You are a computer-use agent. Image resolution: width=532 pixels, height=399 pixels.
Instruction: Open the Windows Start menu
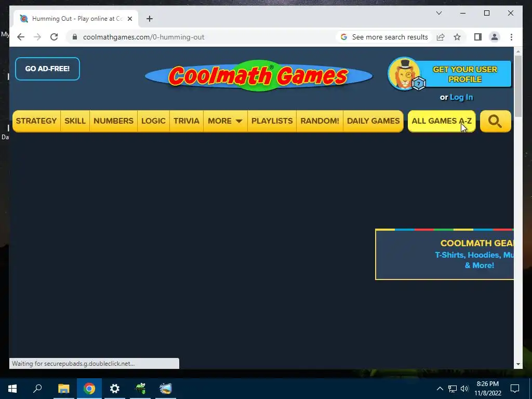click(12, 389)
